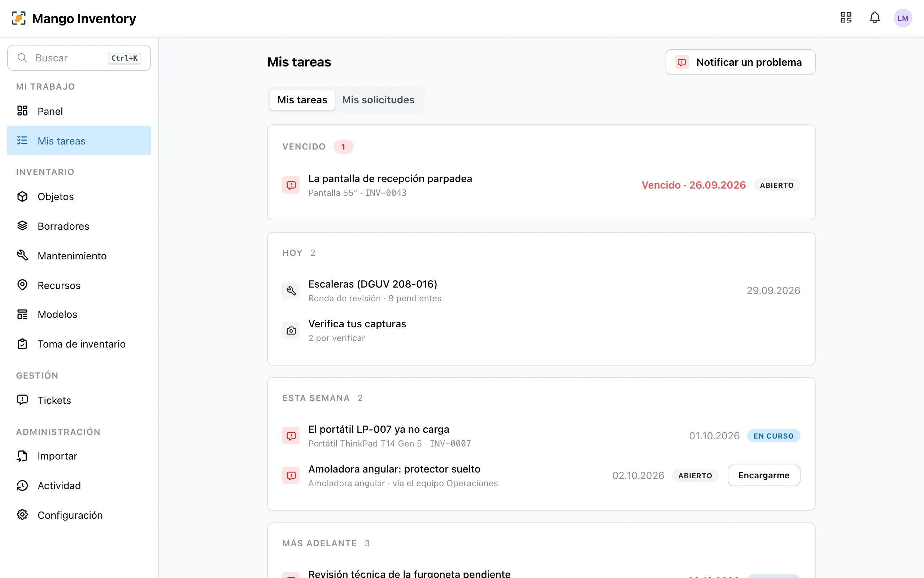
Task: Open the LM user avatar menu
Action: click(903, 18)
